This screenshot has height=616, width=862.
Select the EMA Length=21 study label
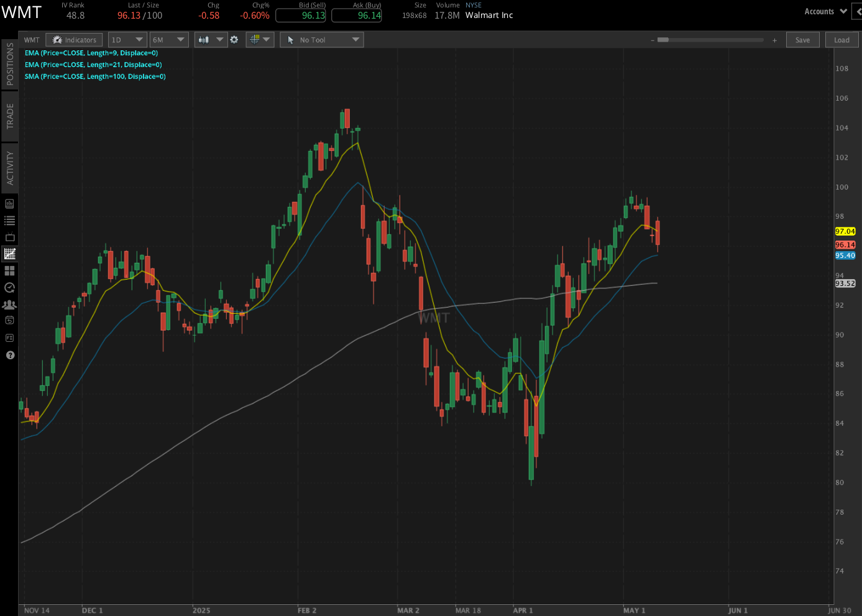click(x=93, y=65)
